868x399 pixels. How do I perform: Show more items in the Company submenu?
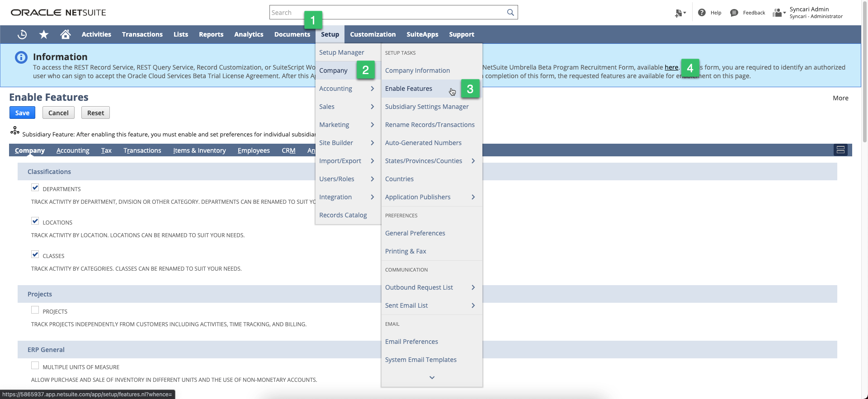pos(432,378)
